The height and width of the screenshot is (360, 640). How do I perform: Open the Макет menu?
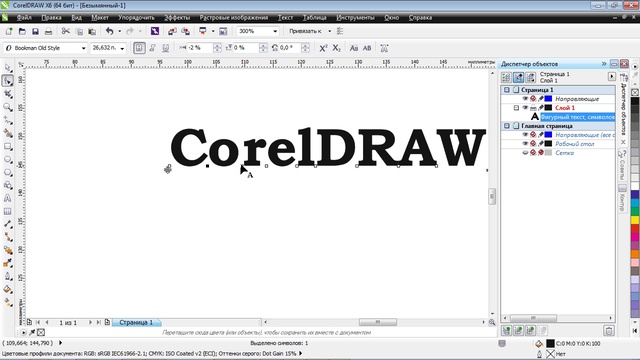click(100, 18)
